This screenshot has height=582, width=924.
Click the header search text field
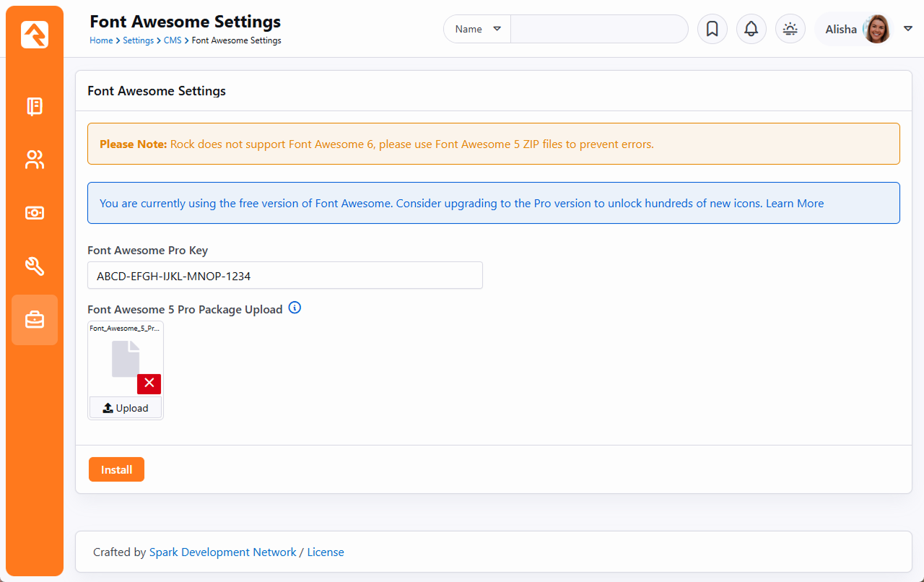599,29
